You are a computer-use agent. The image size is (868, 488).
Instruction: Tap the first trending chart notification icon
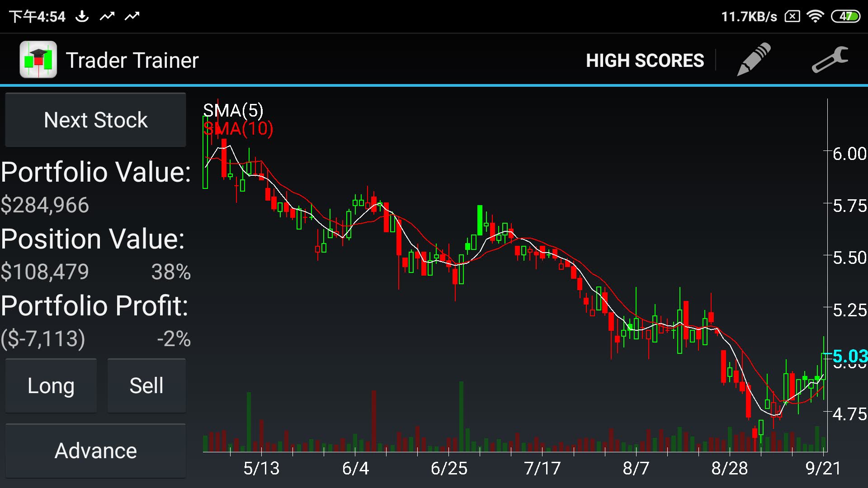107,17
